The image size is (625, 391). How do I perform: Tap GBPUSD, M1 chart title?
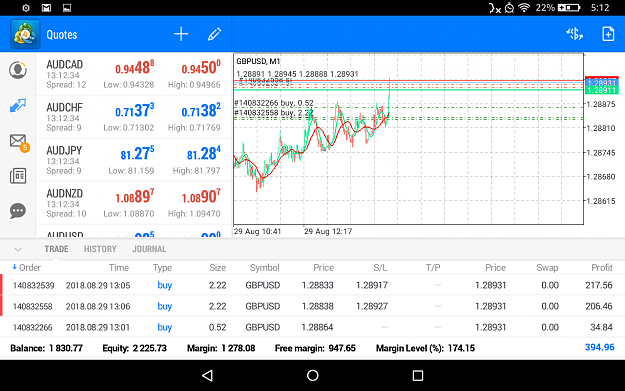[258, 61]
